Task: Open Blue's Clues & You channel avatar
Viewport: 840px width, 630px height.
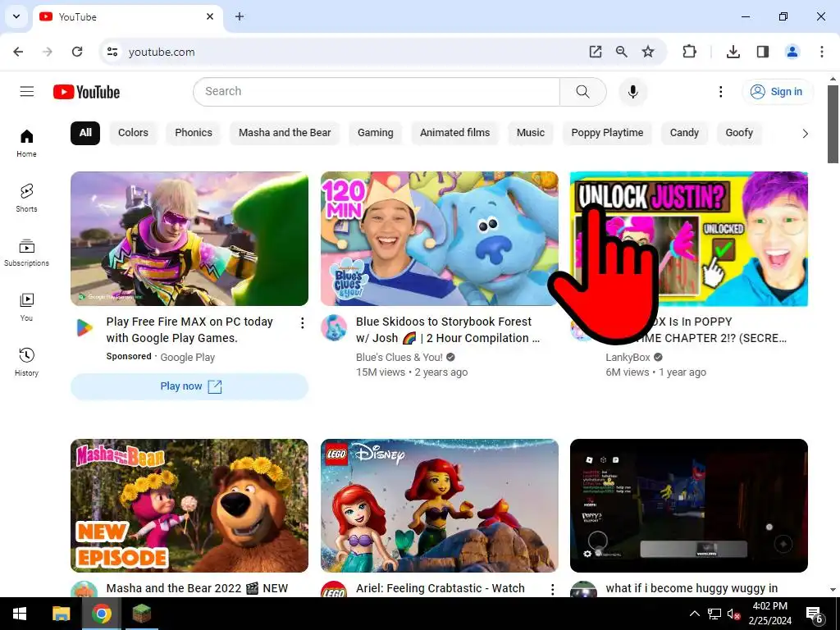Action: coord(334,328)
